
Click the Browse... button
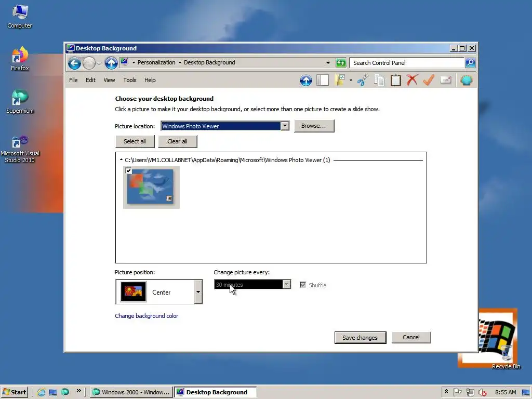314,126
